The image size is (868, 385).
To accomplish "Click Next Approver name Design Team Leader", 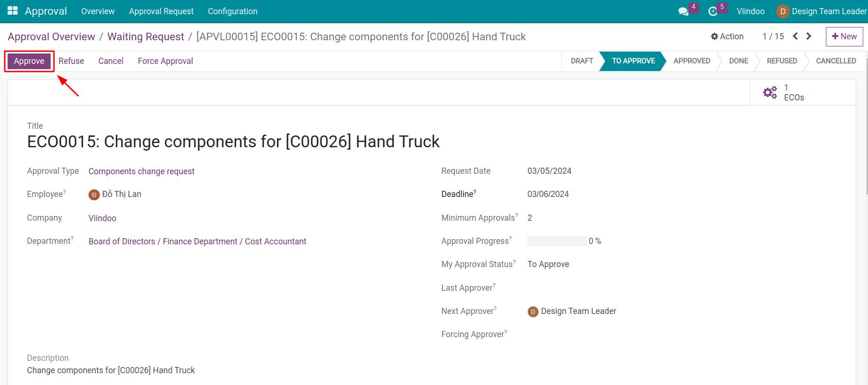I will coord(578,311).
